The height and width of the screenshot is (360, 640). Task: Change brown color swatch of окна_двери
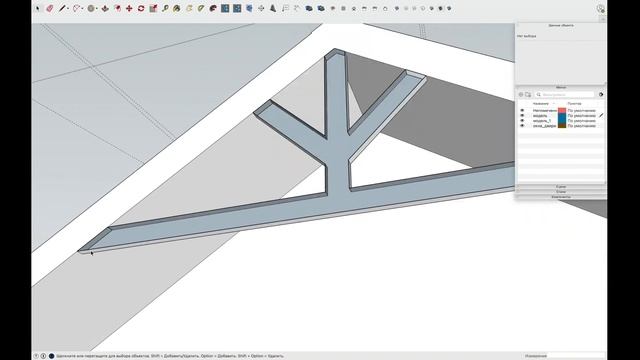(x=562, y=126)
